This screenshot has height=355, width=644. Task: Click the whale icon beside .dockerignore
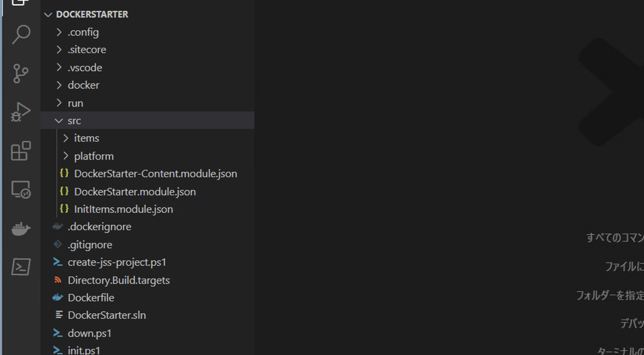[58, 226]
